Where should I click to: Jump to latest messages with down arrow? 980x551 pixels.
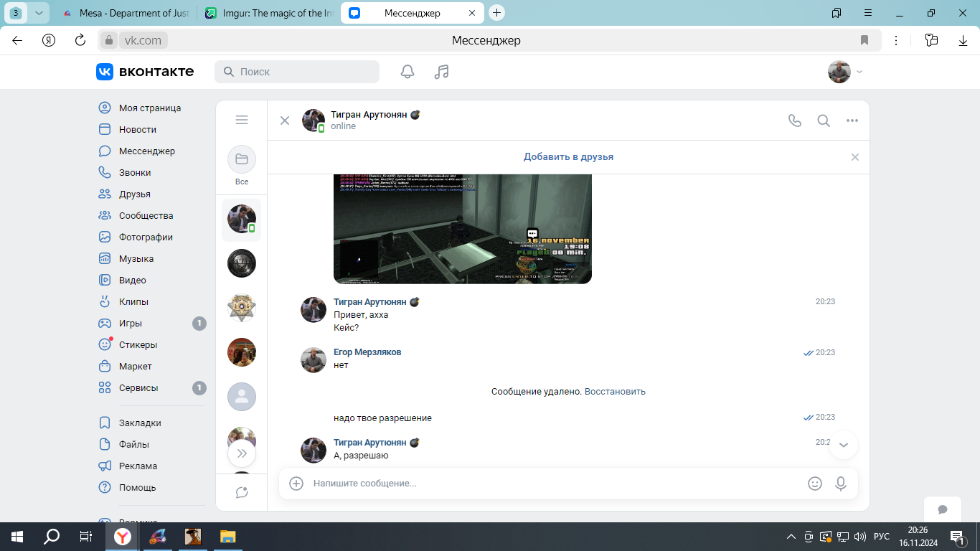pos(844,445)
